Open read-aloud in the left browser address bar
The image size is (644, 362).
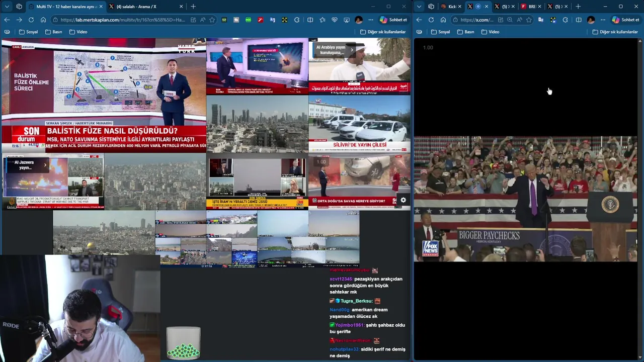(x=203, y=20)
